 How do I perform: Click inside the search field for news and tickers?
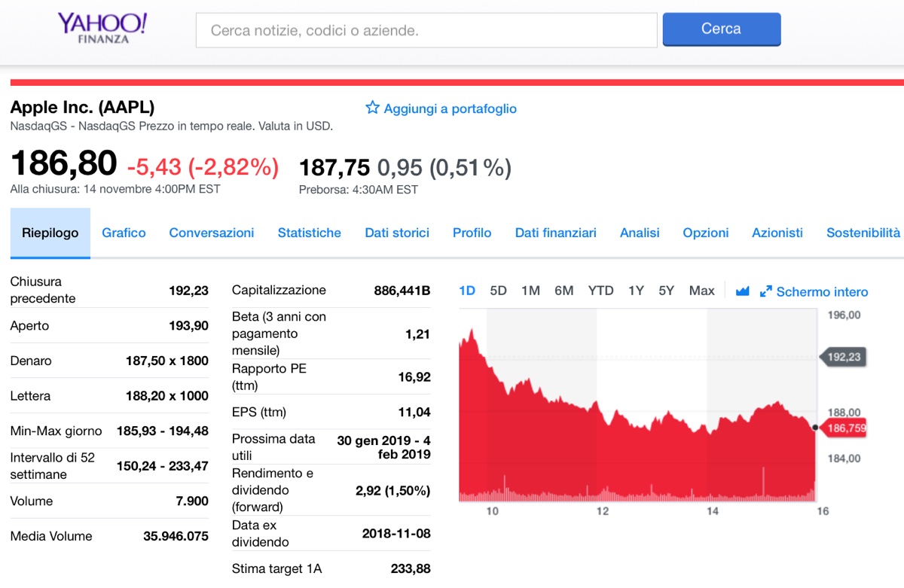point(426,31)
